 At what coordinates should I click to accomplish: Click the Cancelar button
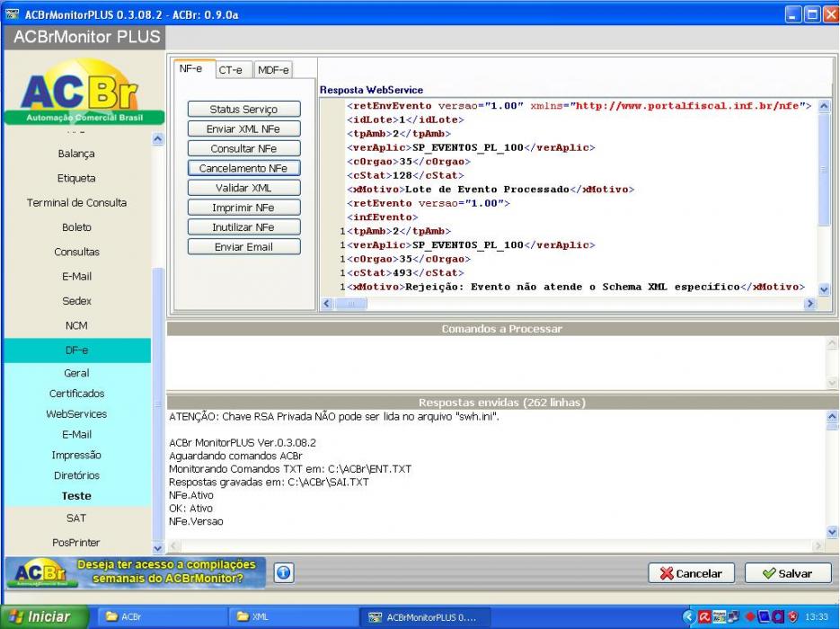(x=691, y=573)
